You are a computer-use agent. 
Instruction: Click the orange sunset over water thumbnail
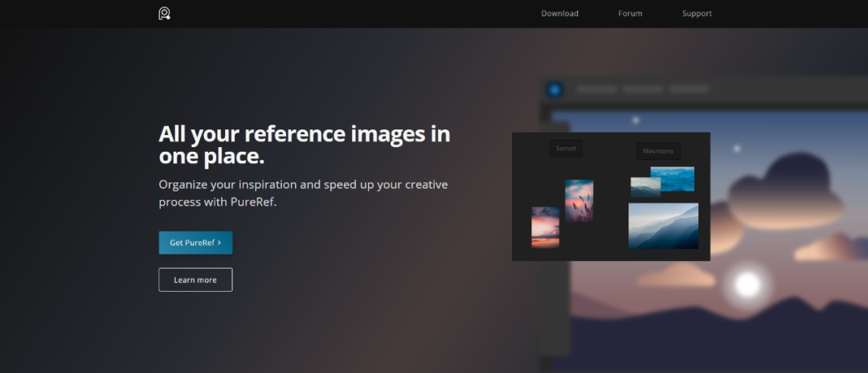pyautogui.click(x=545, y=227)
